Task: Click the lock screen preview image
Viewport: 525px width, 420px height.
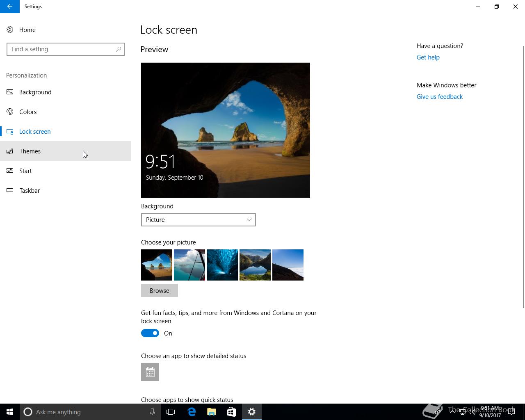Action: [x=226, y=130]
